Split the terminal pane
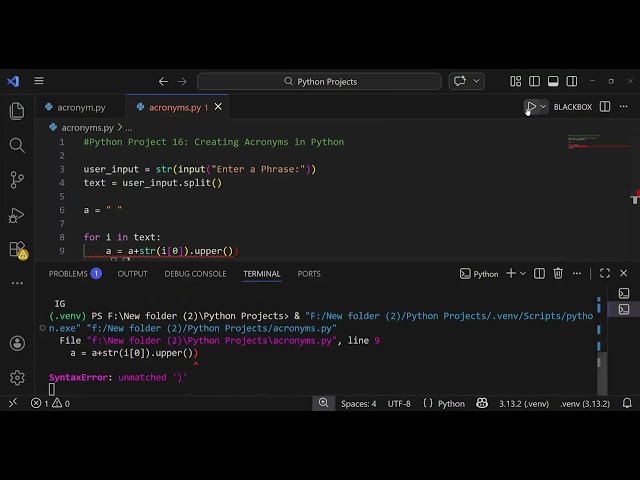The image size is (640, 480). (539, 273)
